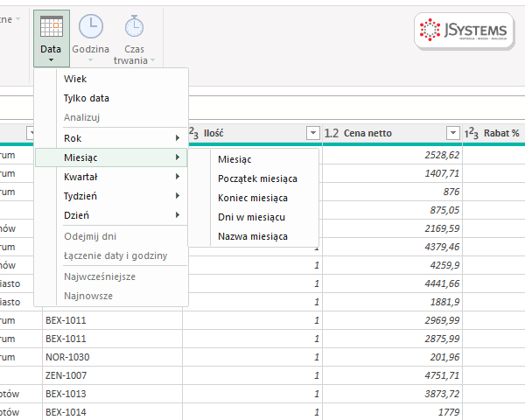This screenshot has height=420, width=525.
Task: Choose Wiek from the Data menu
Action: pos(111,79)
